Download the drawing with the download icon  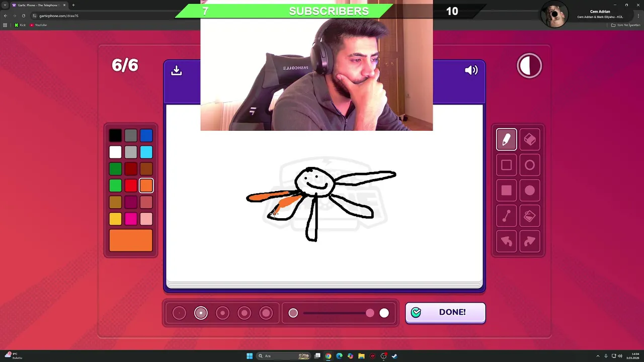[176, 70]
